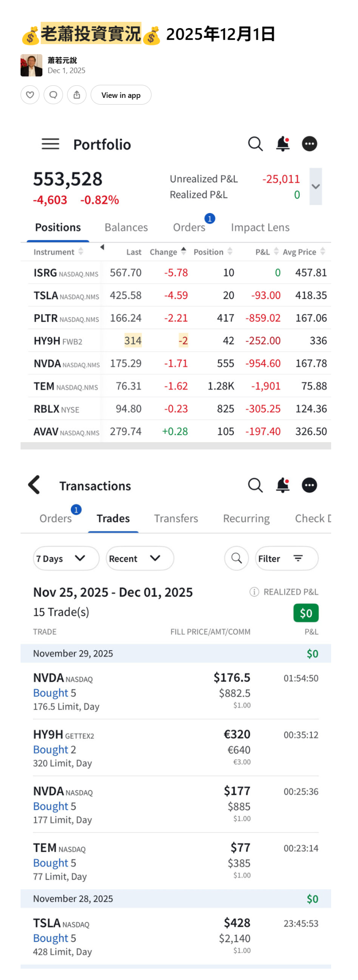
Task: Open the Filter button in Trades
Action: [286, 558]
